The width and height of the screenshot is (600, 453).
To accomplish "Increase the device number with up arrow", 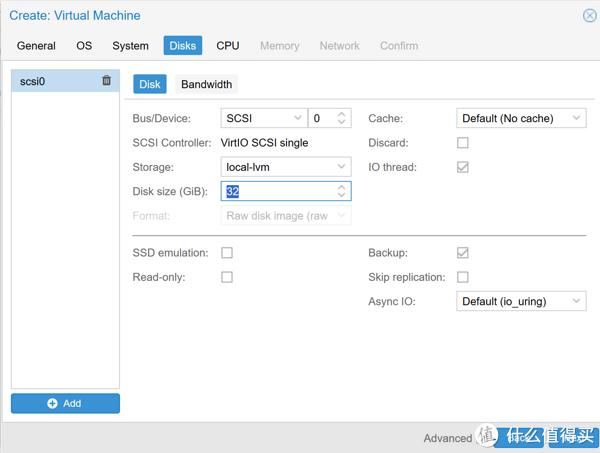I will 343,114.
